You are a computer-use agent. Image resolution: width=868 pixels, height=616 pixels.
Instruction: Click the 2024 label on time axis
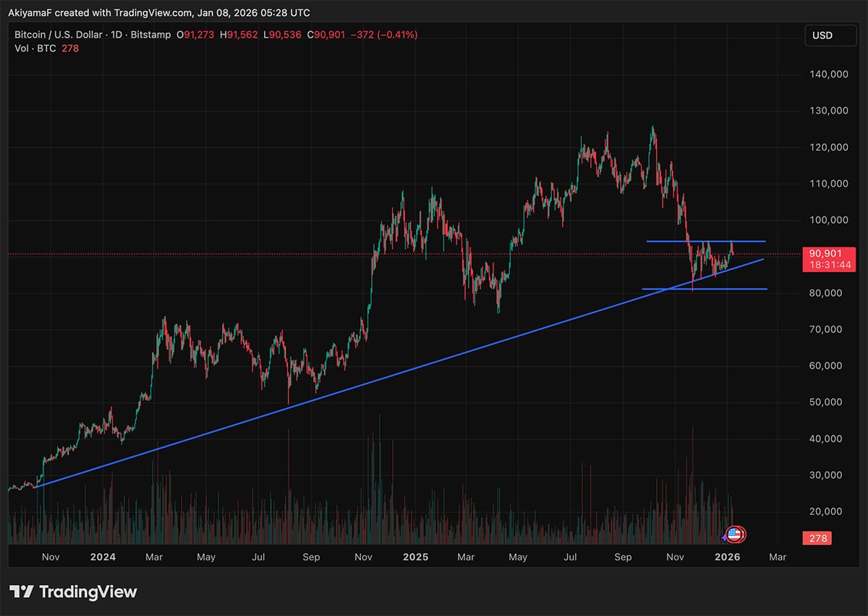pyautogui.click(x=103, y=557)
